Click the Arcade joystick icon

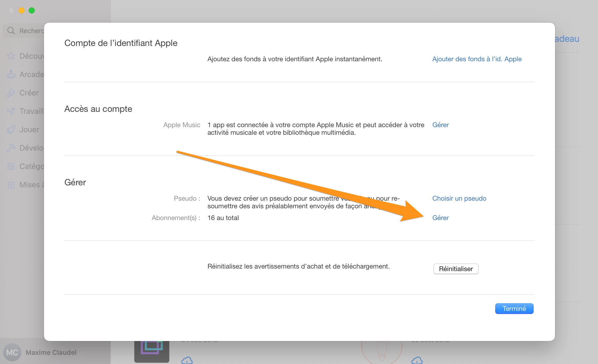point(11,74)
